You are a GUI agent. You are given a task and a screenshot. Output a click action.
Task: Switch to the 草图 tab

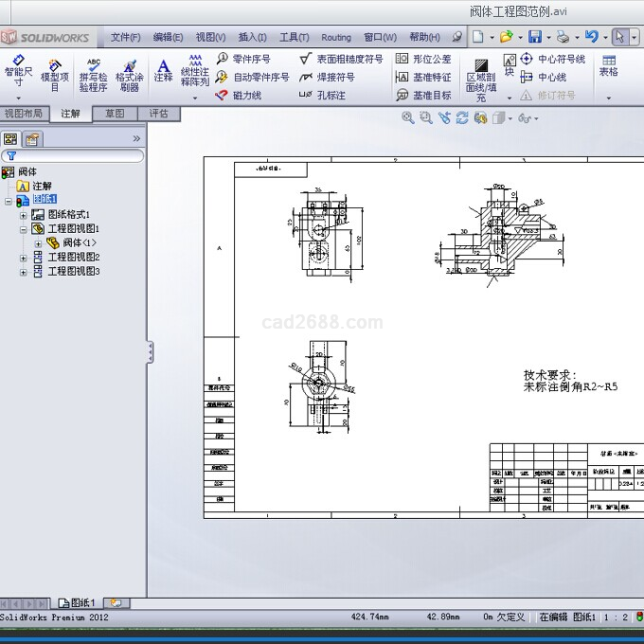point(115,114)
